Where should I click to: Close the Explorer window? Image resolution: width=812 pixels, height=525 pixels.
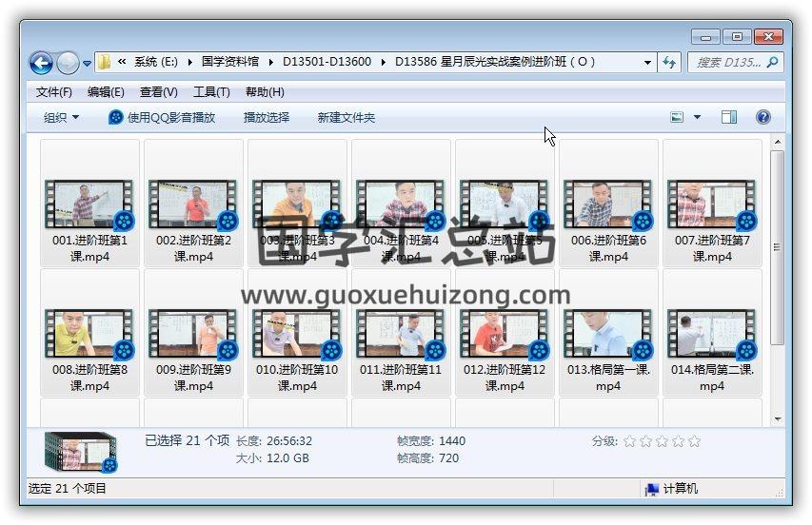coord(768,37)
